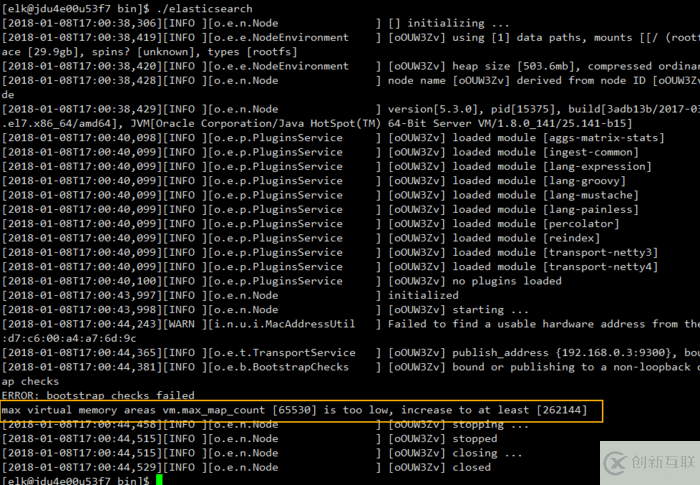The image size is (700, 485).
Task: Select the 'stopped' log message
Action: (475, 439)
